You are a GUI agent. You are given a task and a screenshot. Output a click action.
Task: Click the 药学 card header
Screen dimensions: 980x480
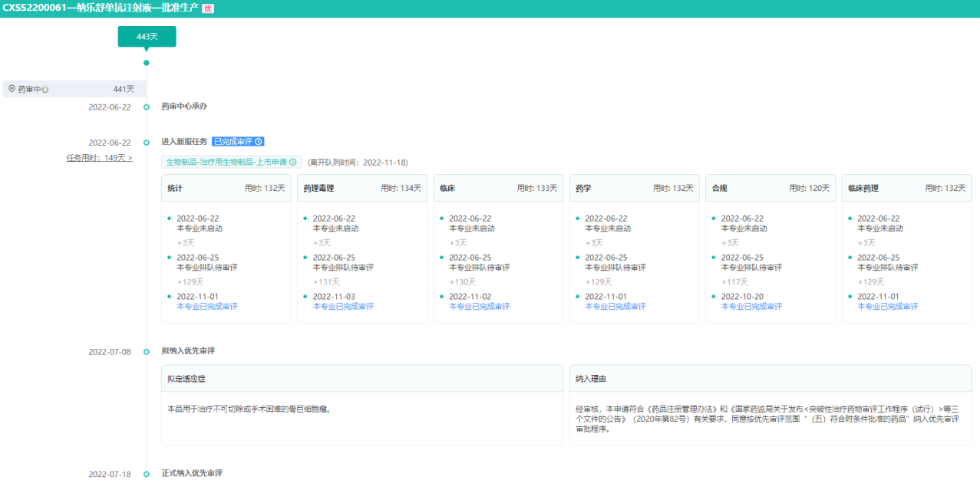[634, 188]
